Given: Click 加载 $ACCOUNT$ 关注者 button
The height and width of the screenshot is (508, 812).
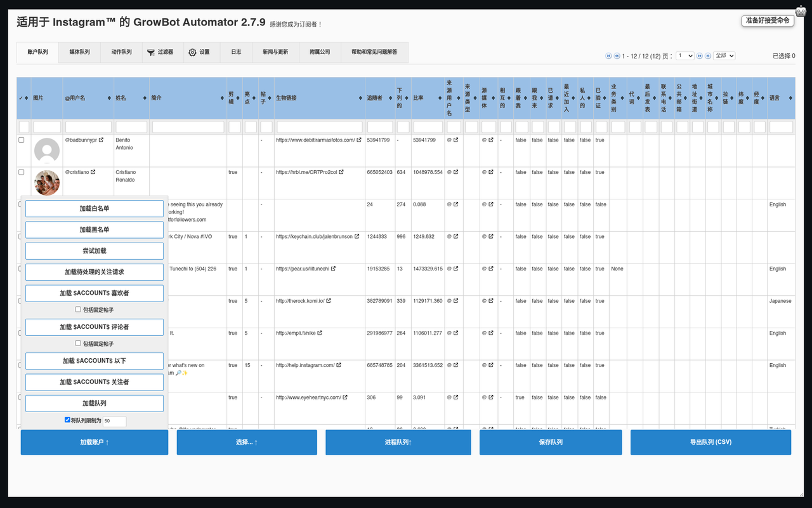Looking at the screenshot, I should pyautogui.click(x=95, y=382).
